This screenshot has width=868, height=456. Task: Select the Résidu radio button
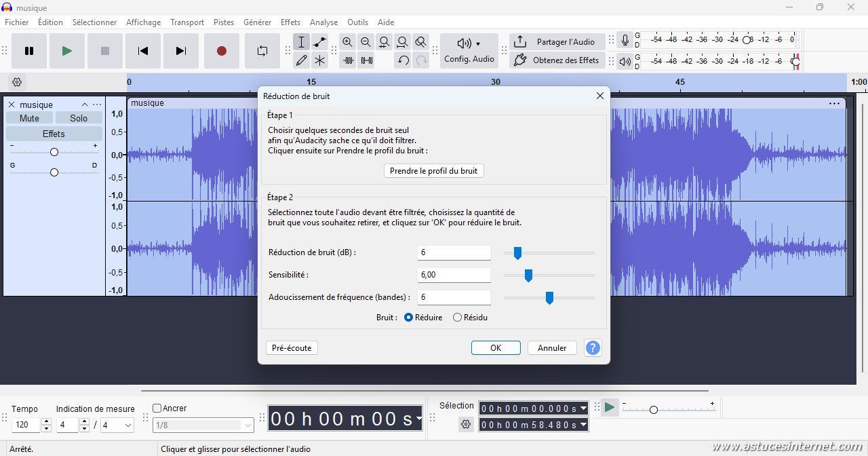[x=457, y=318]
